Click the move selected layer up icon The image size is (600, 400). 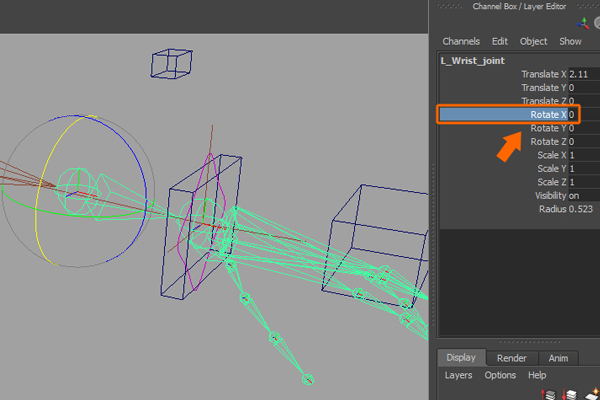tap(548, 394)
